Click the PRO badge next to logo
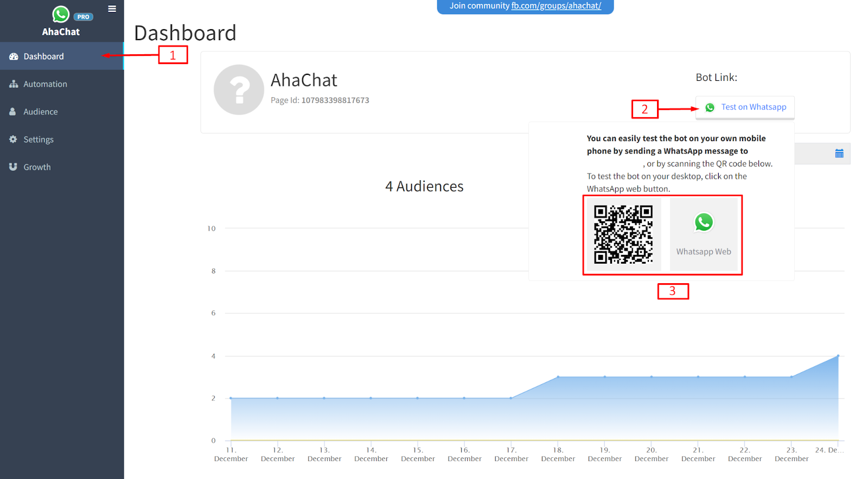This screenshot has height=479, width=868. [83, 17]
